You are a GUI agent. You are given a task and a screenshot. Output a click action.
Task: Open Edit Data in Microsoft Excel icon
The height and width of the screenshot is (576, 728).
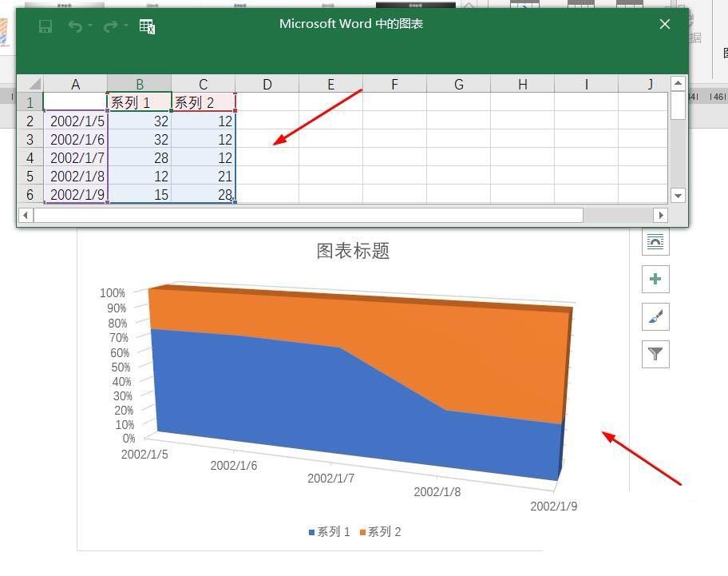pyautogui.click(x=147, y=26)
